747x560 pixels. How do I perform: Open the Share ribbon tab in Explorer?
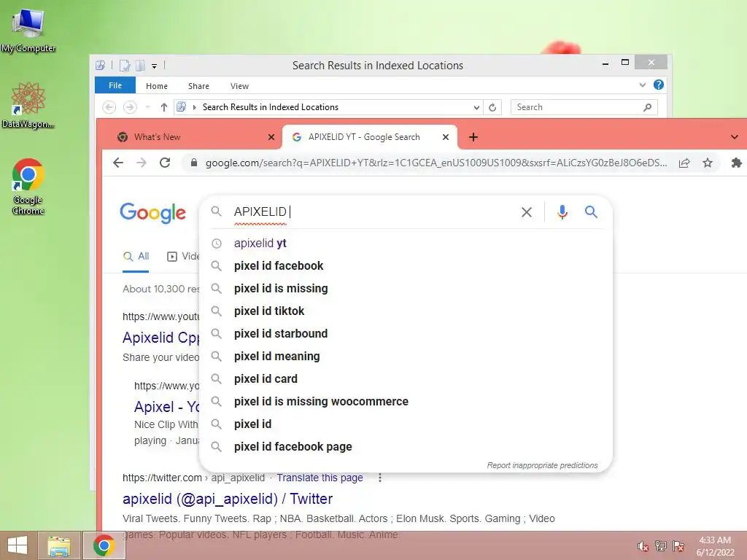198,86
